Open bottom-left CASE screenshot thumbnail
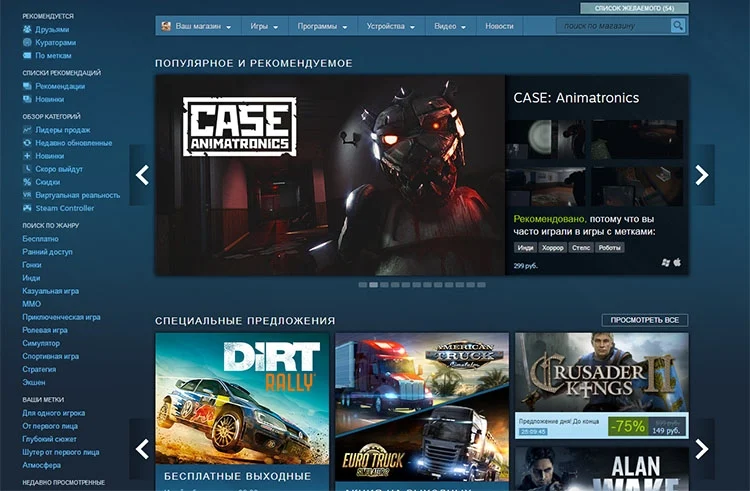The height and width of the screenshot is (491, 750). click(x=546, y=186)
